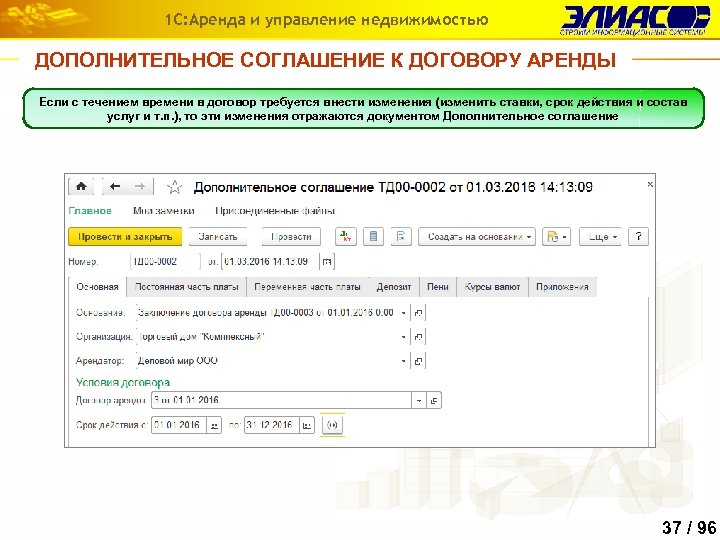720x540 pixels.
Task: Click the Срок действия end date field
Action: 272,425
